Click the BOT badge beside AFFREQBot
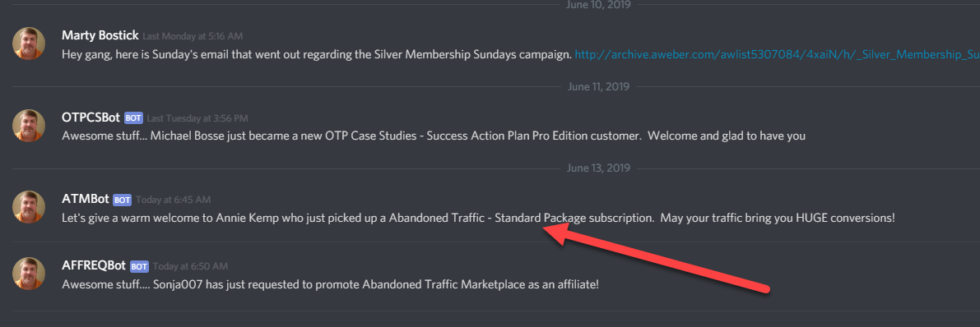 pyautogui.click(x=139, y=266)
